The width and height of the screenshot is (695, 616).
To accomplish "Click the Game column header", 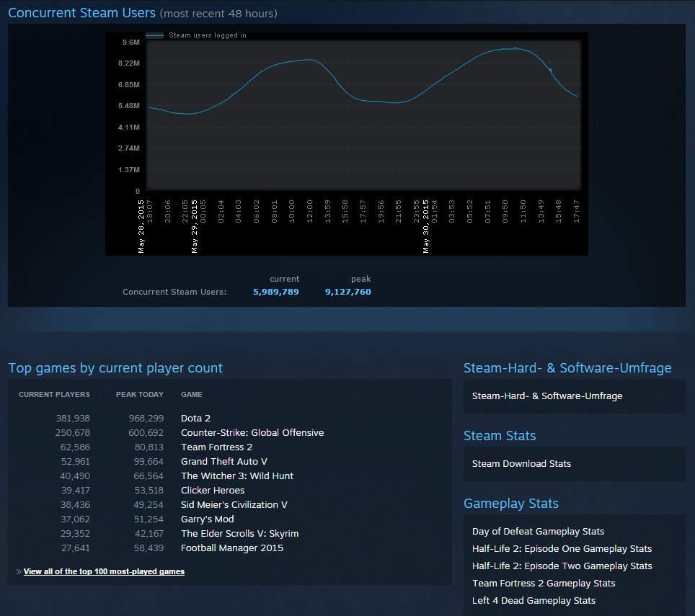I will pos(192,395).
